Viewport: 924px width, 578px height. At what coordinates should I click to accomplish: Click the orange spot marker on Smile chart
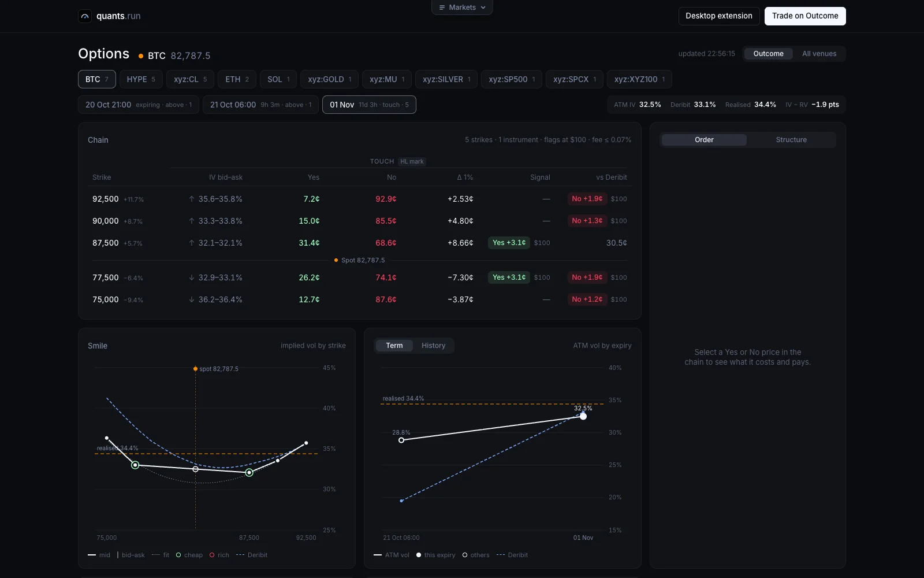(x=195, y=369)
